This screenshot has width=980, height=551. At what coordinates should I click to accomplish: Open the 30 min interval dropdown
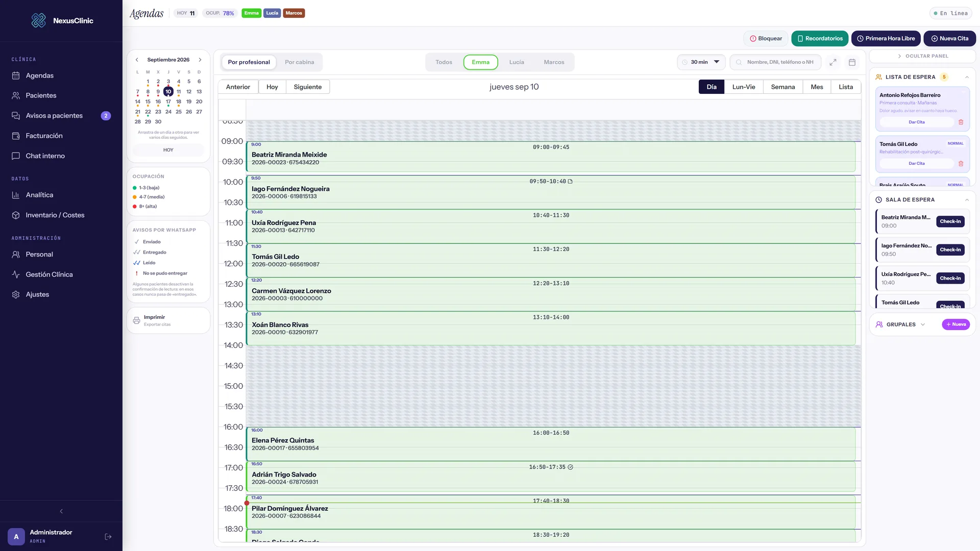tap(701, 62)
